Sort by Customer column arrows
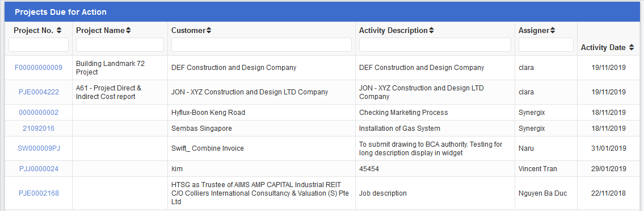644x211 pixels. pos(209,31)
